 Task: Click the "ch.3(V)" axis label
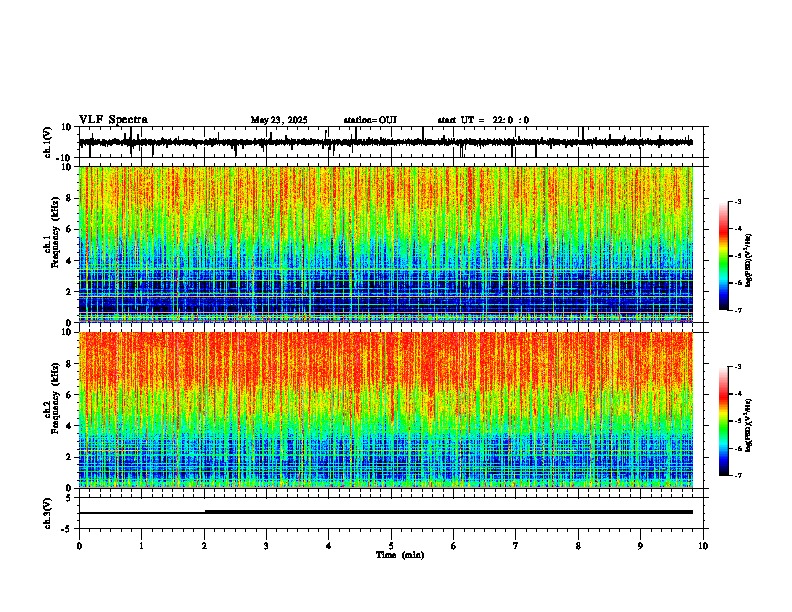point(48,513)
